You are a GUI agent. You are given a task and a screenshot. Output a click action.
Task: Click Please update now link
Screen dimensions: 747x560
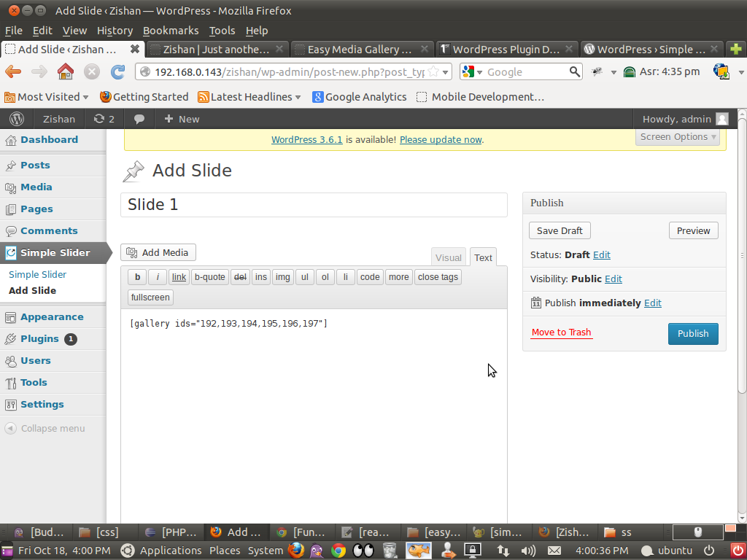441,139
